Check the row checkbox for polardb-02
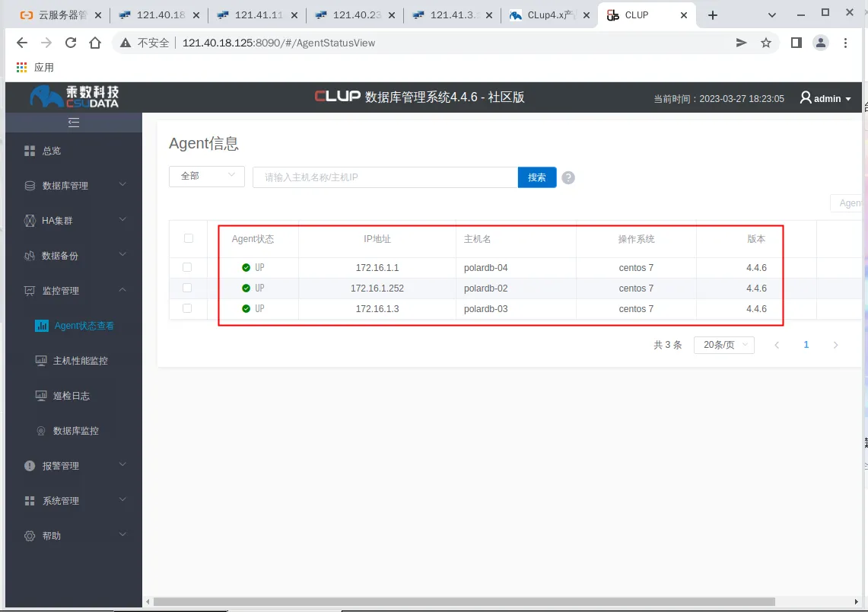 [x=187, y=288]
